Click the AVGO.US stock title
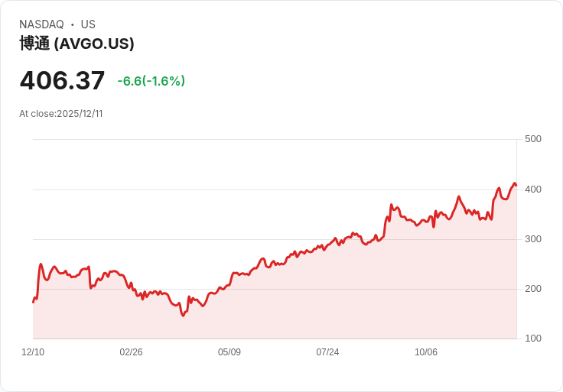This screenshot has width=563, height=392. tap(76, 44)
